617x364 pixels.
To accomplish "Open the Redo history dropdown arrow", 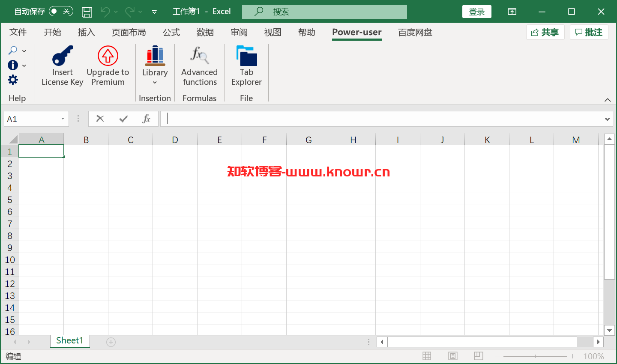I will [x=140, y=12].
